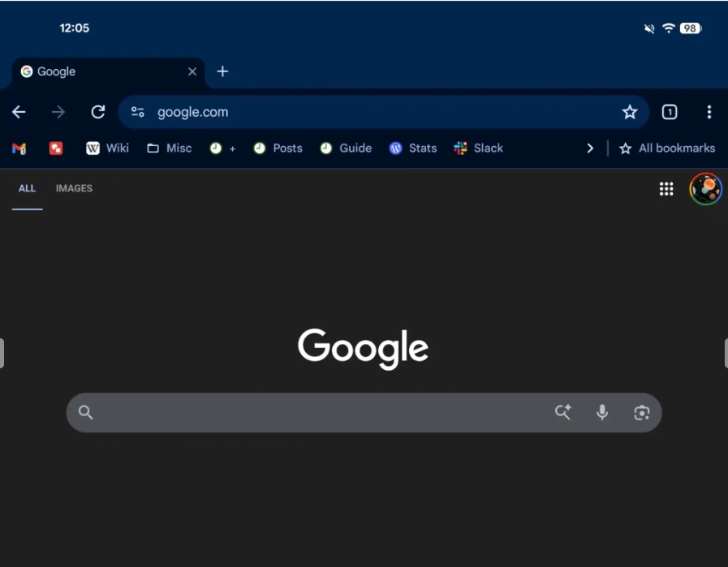Switch to the IMAGES tab
This screenshot has width=728, height=567.
pos(74,188)
